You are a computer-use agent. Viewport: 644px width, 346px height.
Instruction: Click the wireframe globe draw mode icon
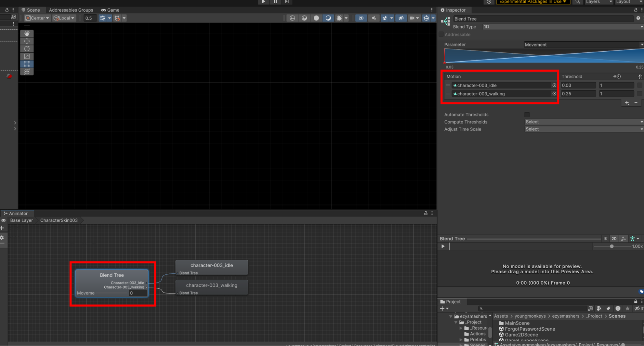(x=292, y=18)
